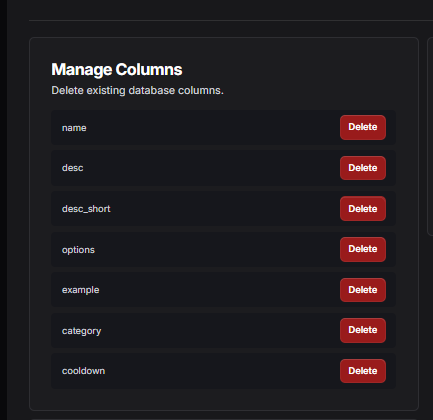Click empty space in the options row
This screenshot has width=433, height=420.
pyautogui.click(x=217, y=249)
